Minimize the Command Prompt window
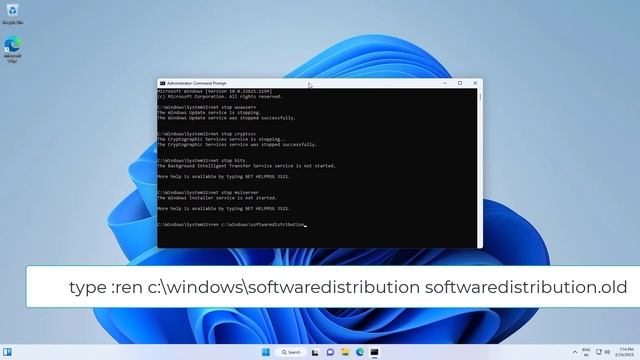 (x=445, y=83)
